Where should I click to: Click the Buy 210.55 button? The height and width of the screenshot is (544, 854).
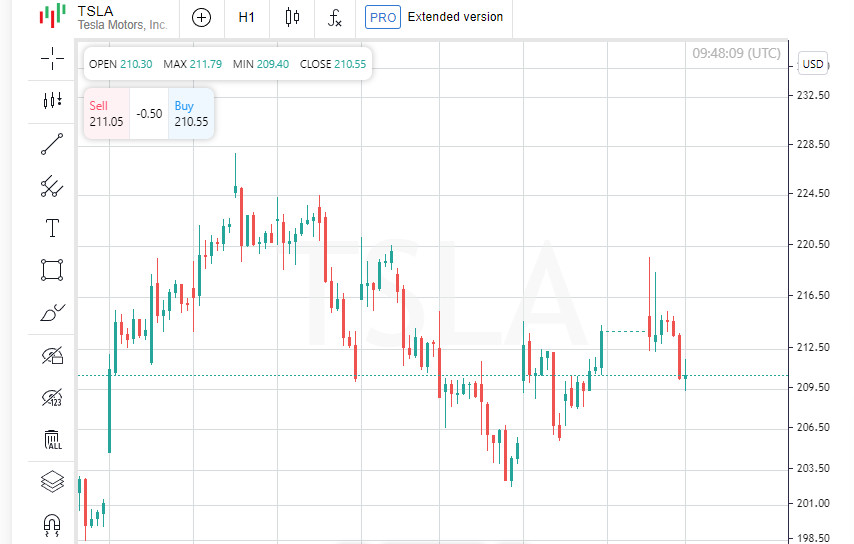191,114
